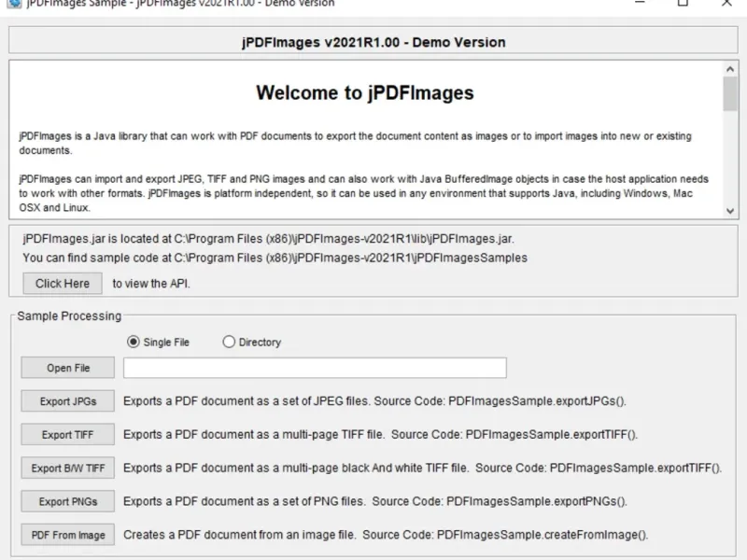Click the Export PNGs button
Viewport: 747px width, 560px height.
tap(67, 501)
